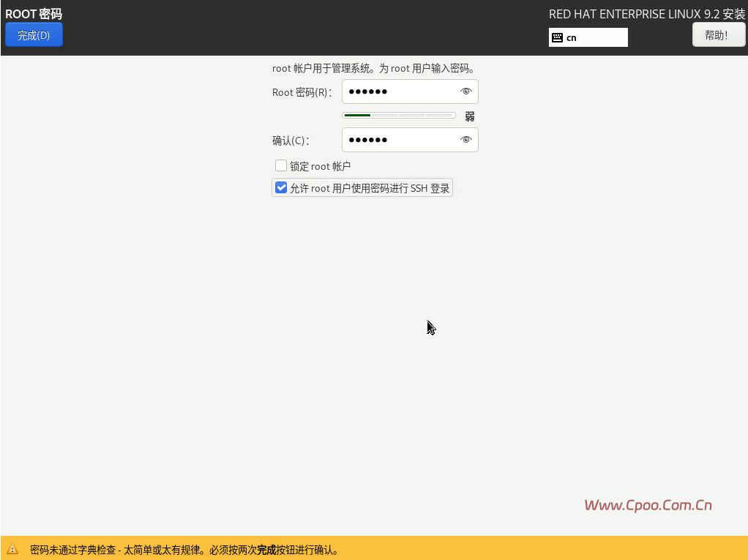Uncheck 允许 root 用户使用密码进行 SSH 登录
Screen dimensions: 748x560
(281, 188)
